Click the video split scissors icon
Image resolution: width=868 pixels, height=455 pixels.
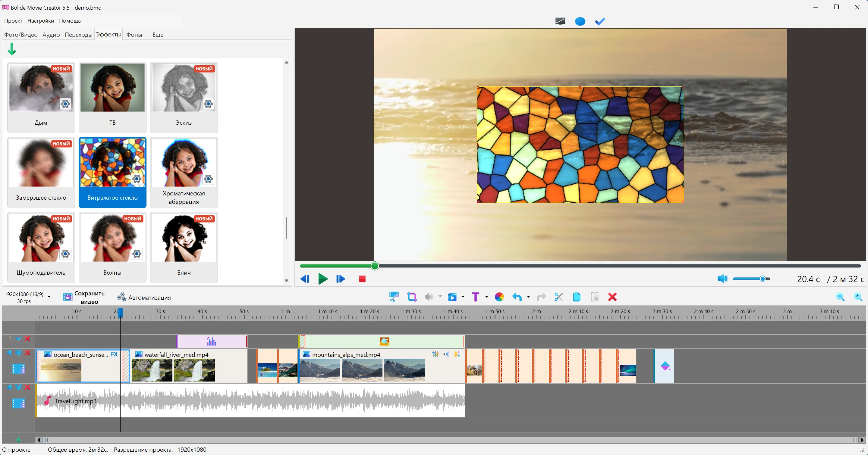[x=394, y=297]
